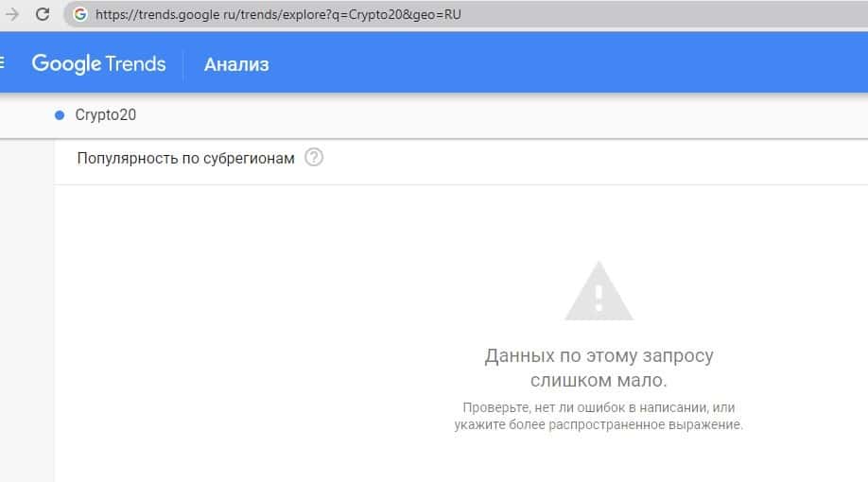Click the gray warning triangle icon
868x482 pixels.
599,293
